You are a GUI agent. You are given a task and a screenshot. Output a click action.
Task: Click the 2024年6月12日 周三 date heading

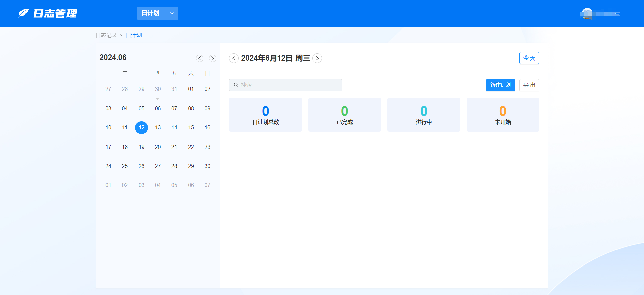pyautogui.click(x=275, y=58)
